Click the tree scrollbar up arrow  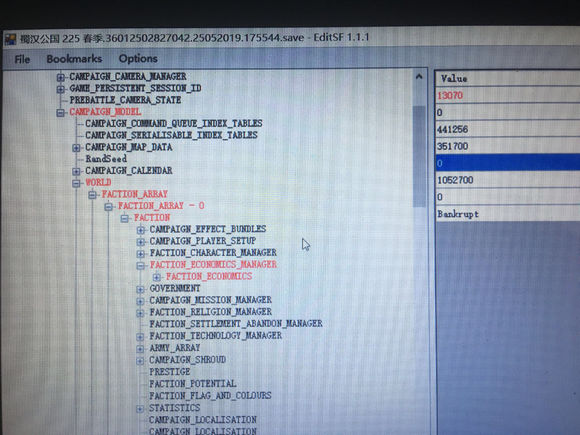tap(419, 77)
